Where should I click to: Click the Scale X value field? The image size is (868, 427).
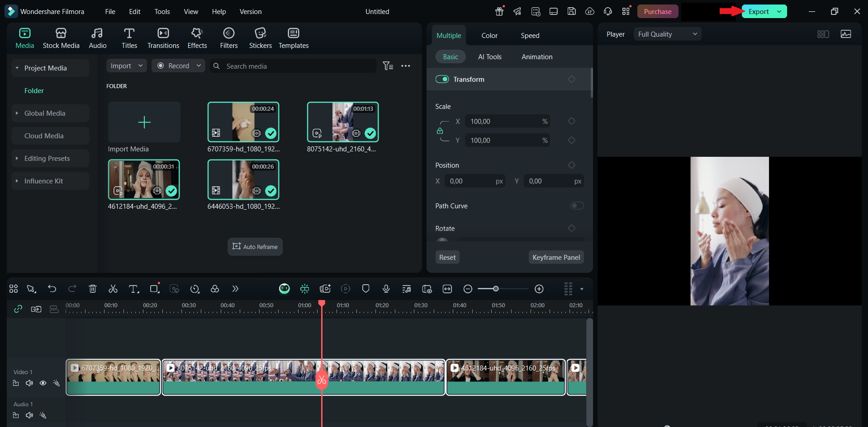tap(508, 121)
